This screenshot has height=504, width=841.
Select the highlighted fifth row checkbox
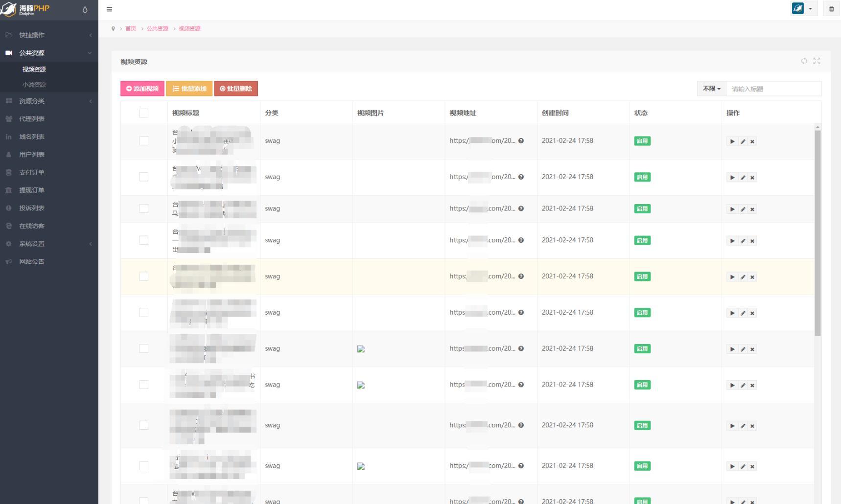click(143, 276)
